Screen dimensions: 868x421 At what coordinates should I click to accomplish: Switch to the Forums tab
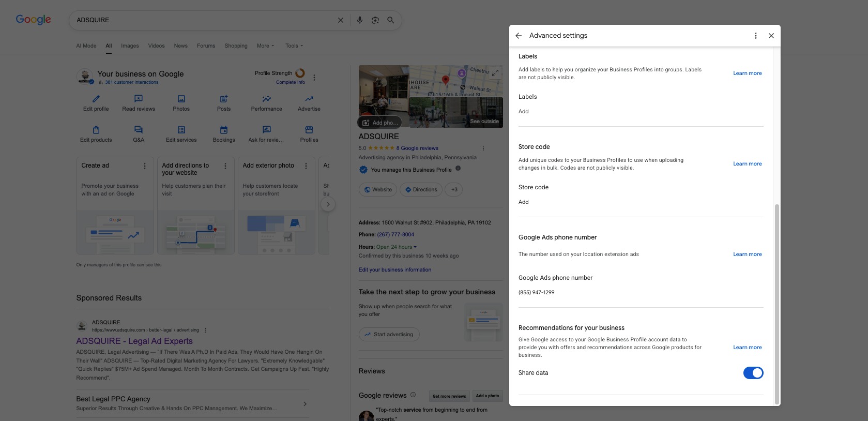click(x=206, y=46)
